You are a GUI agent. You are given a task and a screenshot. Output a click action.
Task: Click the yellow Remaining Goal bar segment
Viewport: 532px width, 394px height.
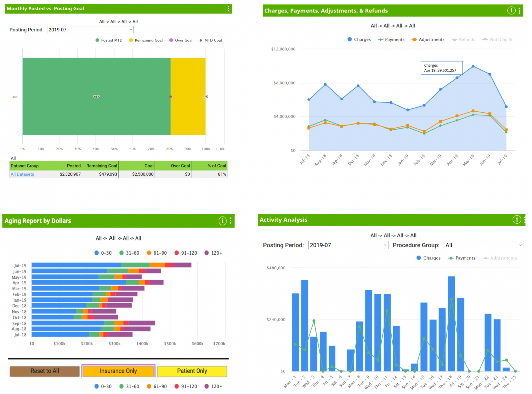[x=188, y=97]
